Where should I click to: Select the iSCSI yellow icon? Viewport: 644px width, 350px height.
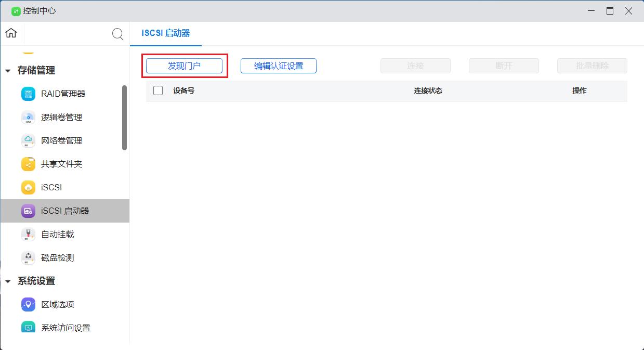click(28, 188)
